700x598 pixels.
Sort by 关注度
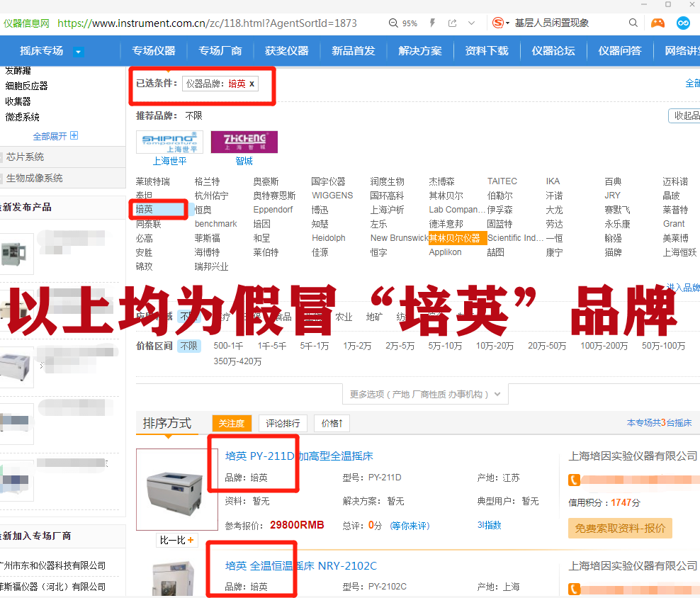[x=232, y=424]
